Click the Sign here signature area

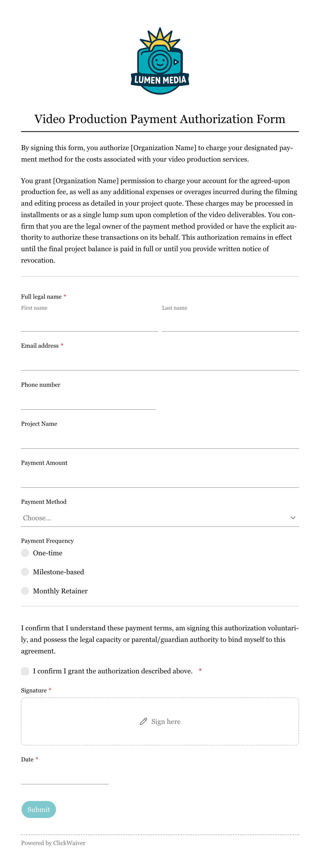[x=160, y=721]
